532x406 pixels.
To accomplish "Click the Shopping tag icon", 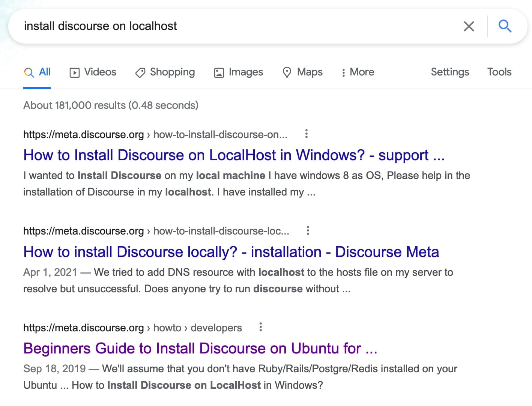I will tap(140, 72).
